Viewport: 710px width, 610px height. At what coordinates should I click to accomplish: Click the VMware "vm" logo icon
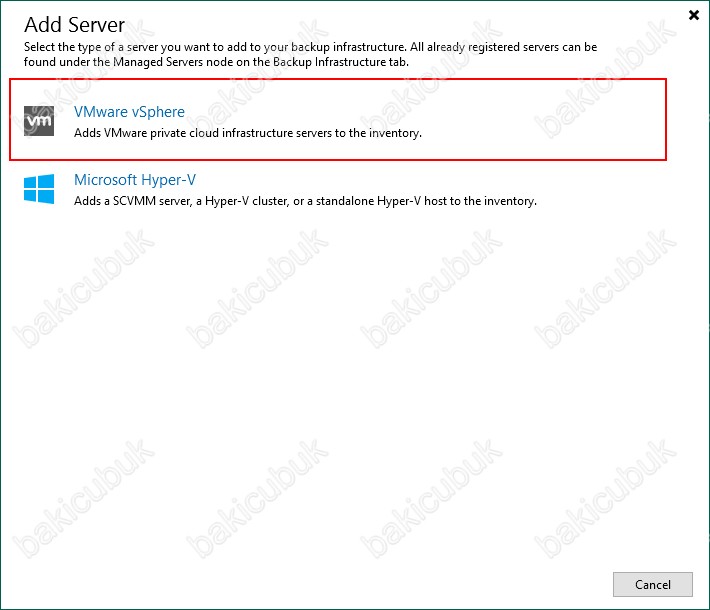click(39, 121)
